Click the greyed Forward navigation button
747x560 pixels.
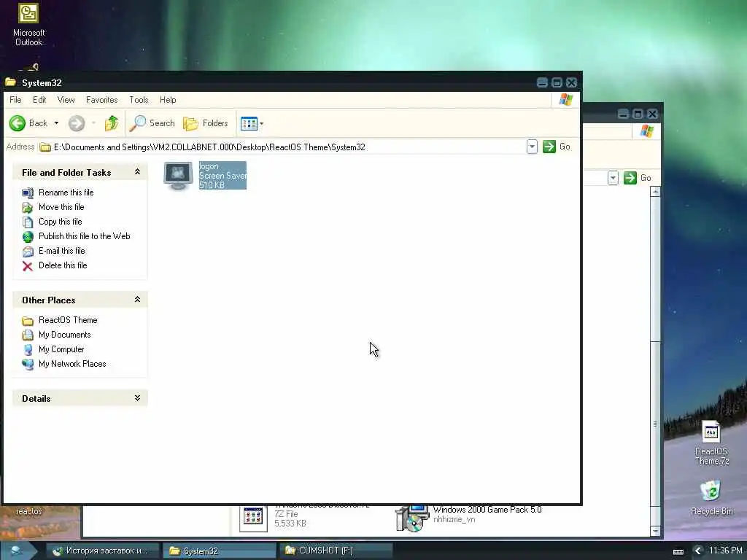[x=76, y=123]
